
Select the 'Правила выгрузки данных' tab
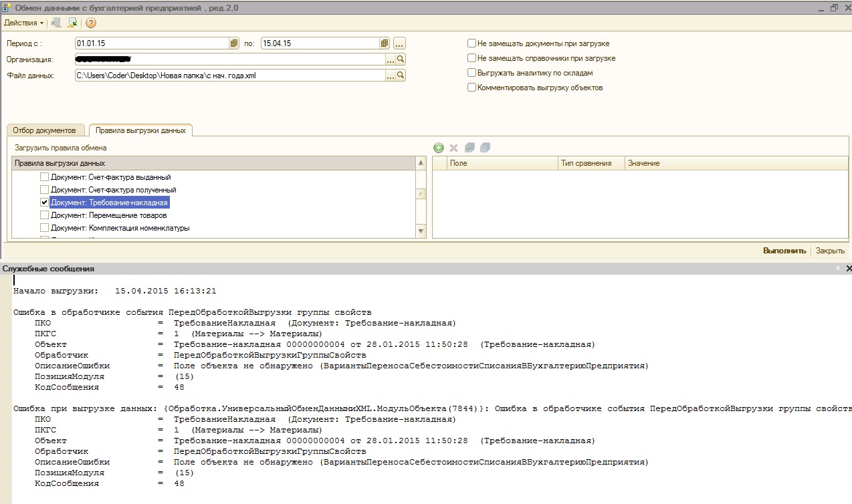click(140, 130)
